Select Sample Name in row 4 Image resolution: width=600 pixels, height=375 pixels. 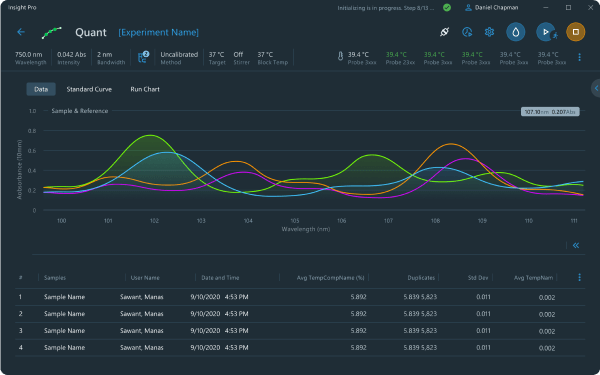click(64, 347)
